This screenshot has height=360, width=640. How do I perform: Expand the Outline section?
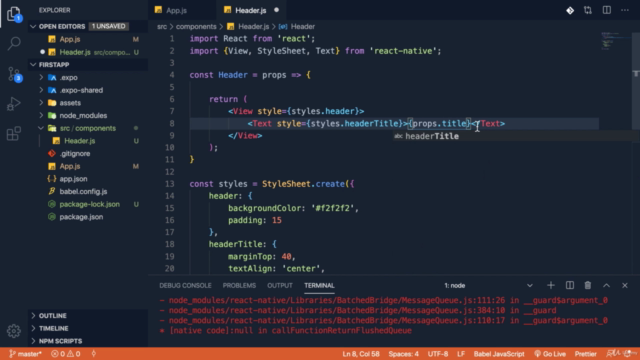coord(88,316)
